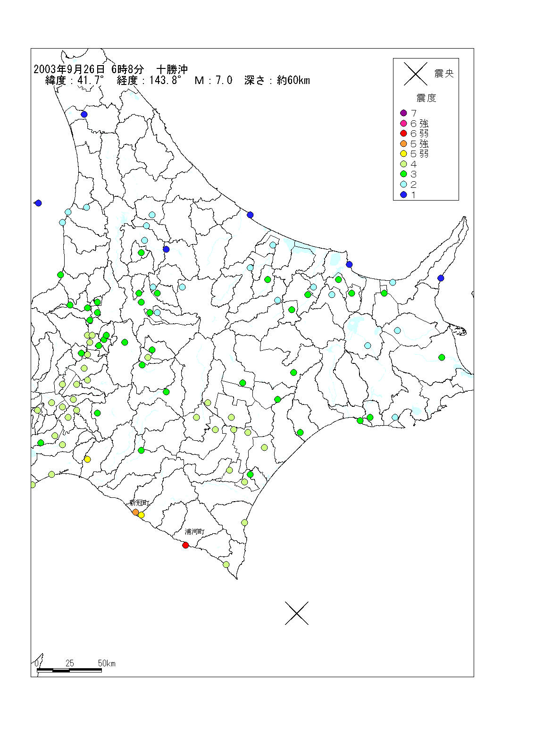
Task: Click the 新冠町 town label
Action: pos(139,503)
